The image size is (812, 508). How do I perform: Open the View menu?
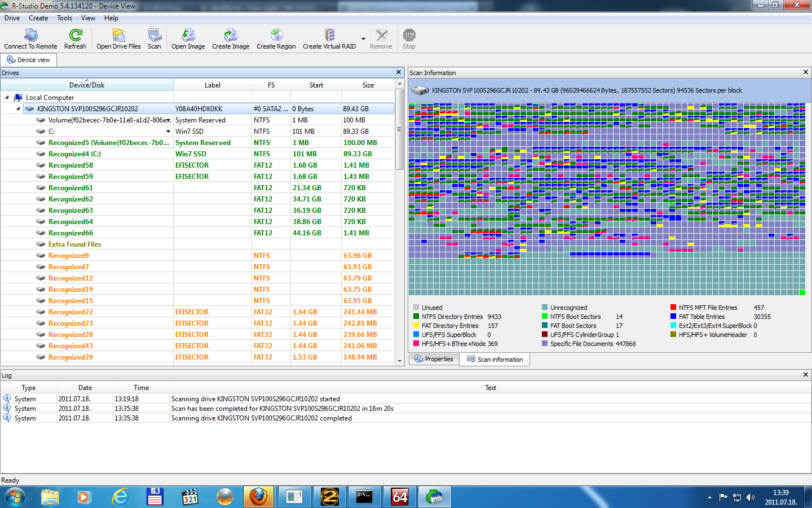click(x=88, y=18)
